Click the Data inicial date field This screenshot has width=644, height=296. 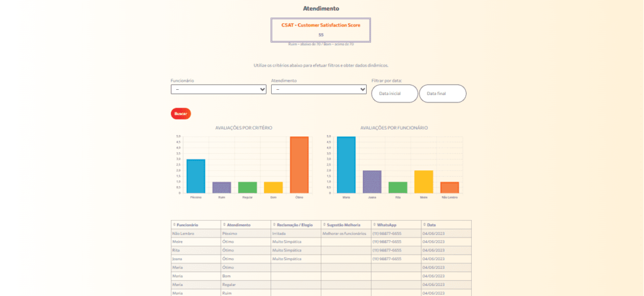(x=394, y=94)
